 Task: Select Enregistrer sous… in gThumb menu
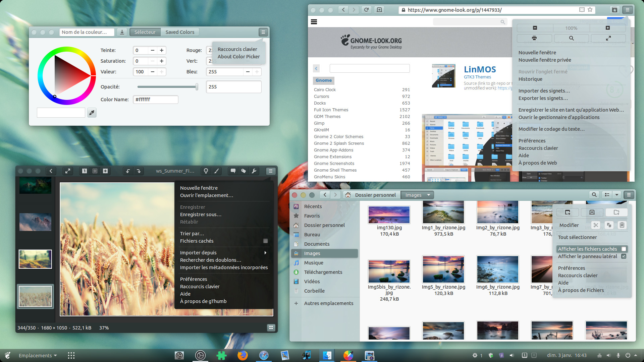point(201,215)
